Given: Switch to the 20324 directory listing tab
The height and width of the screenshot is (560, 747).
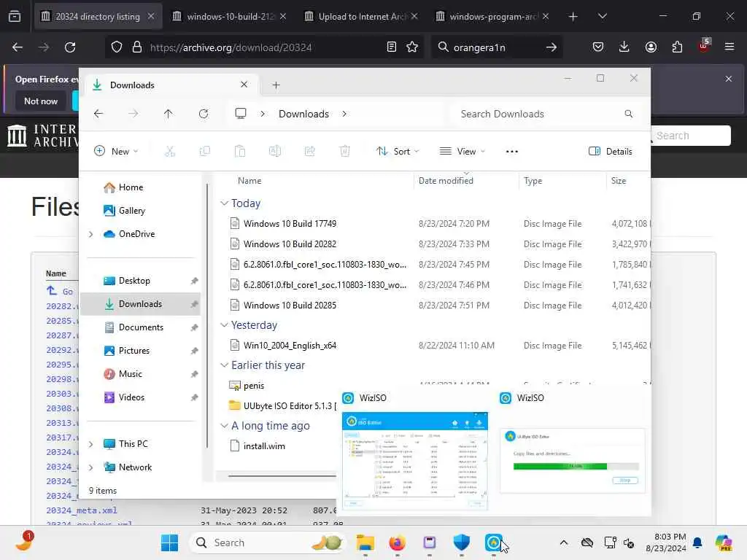Looking at the screenshot, I should (98, 16).
